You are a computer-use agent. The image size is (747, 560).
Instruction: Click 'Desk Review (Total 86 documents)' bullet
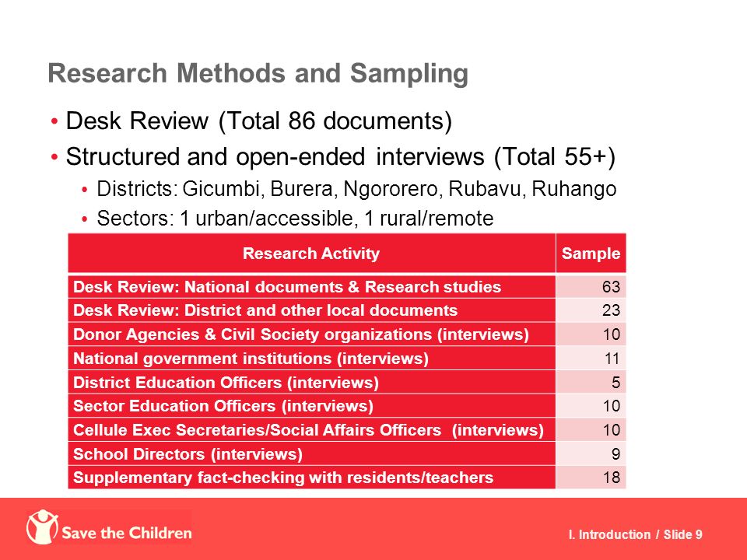(x=258, y=121)
